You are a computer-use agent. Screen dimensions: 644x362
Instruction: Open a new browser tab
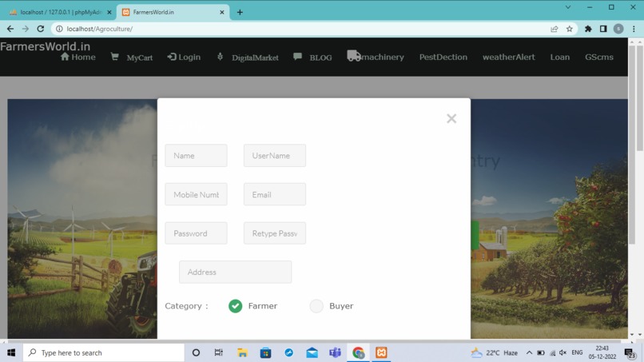[240, 12]
